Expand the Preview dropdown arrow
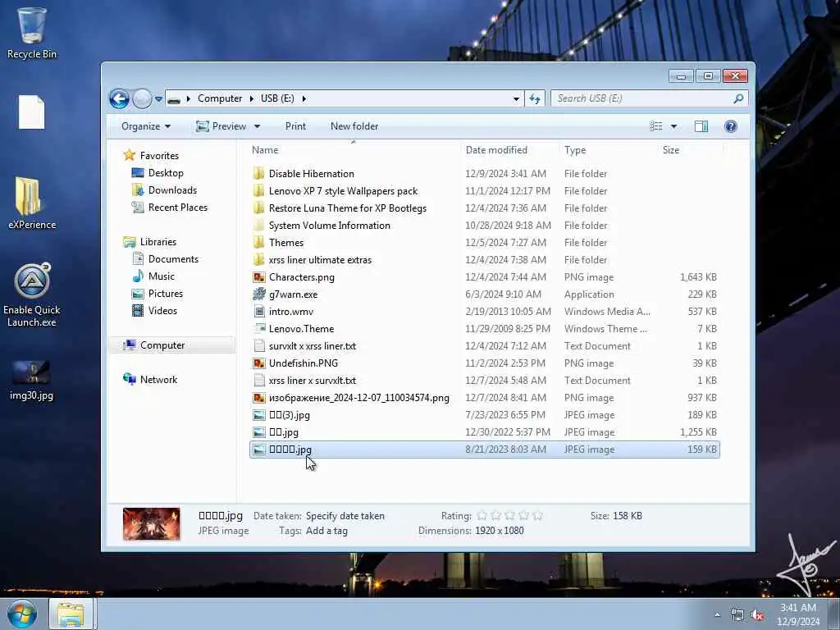Viewport: 840px width, 630px height. (x=257, y=126)
